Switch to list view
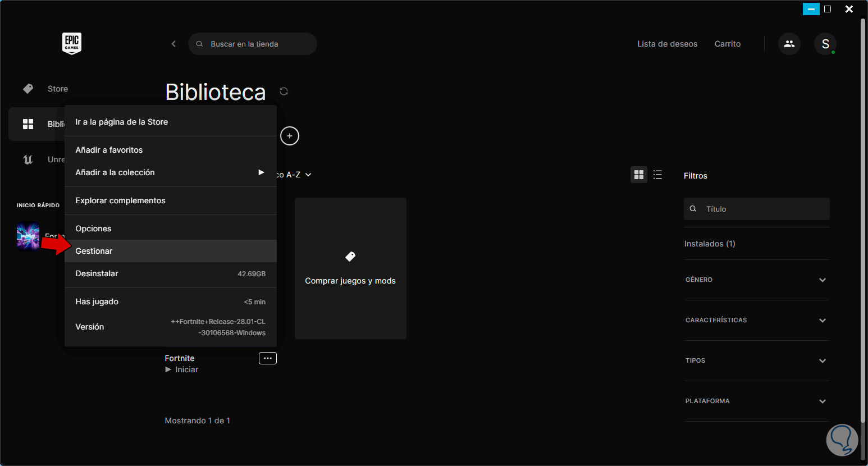The image size is (868, 466). [x=657, y=175]
